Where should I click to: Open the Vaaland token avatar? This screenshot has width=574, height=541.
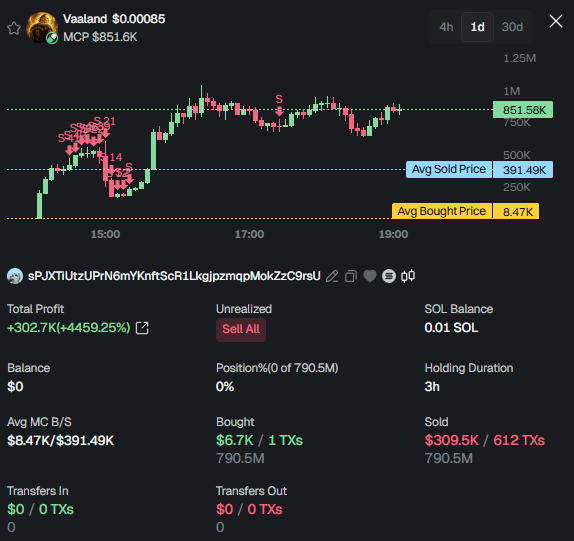(42, 28)
